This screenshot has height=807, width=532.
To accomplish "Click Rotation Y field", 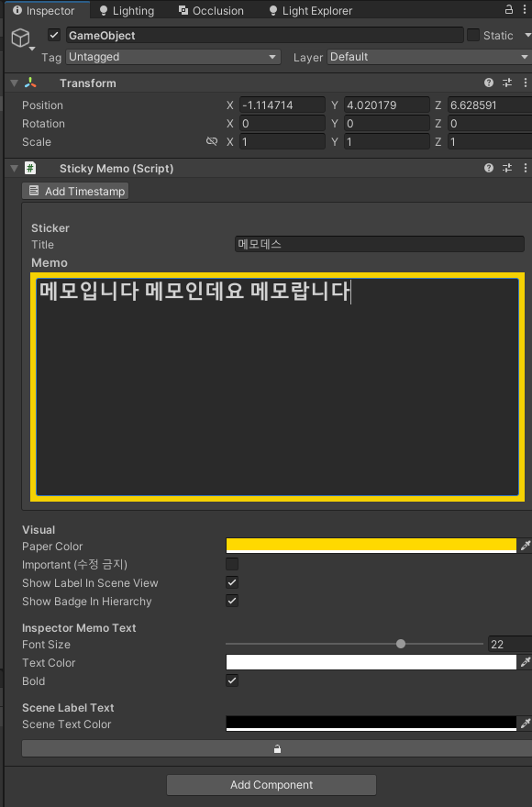I will pos(387,124).
